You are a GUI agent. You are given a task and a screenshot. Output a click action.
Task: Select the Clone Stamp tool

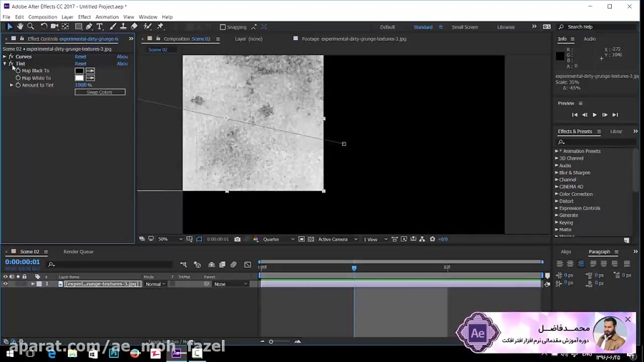[x=123, y=26]
